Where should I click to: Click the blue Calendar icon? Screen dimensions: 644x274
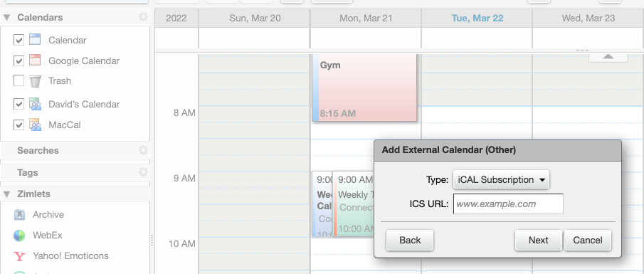[x=35, y=39]
